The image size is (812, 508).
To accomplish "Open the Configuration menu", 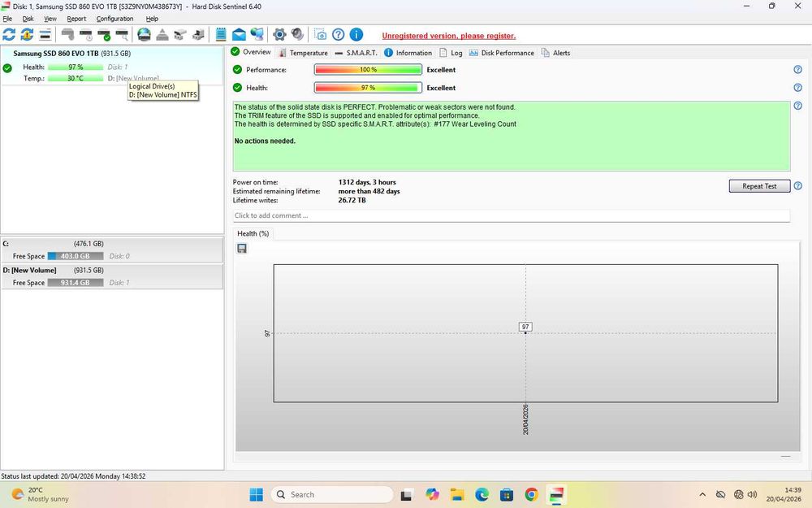I will 115,19.
